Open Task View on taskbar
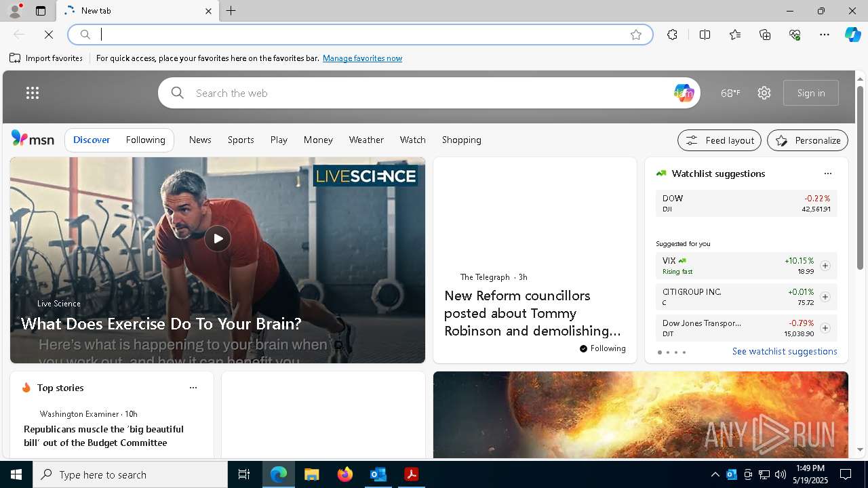This screenshot has width=868, height=488. point(244,474)
